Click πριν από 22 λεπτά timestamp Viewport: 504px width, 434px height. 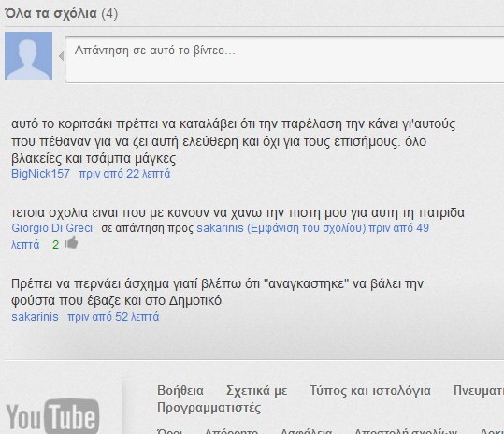[124, 174]
